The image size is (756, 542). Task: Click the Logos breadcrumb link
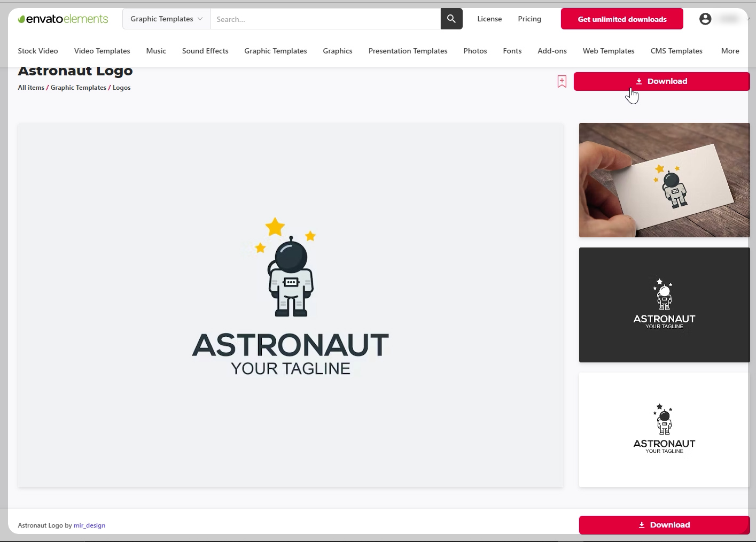tap(121, 88)
